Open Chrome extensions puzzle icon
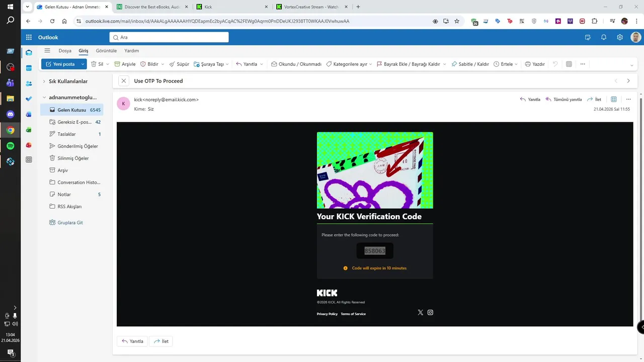The image size is (644, 362). [595, 21]
